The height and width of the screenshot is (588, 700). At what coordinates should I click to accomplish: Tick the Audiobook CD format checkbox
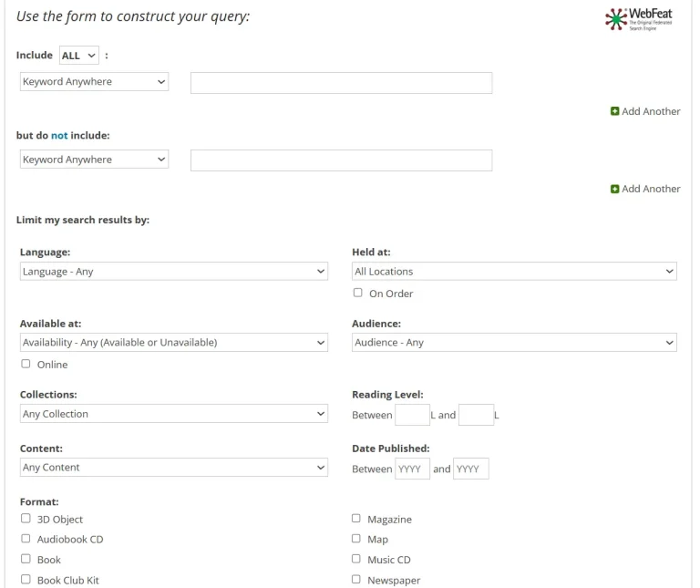[26, 539]
